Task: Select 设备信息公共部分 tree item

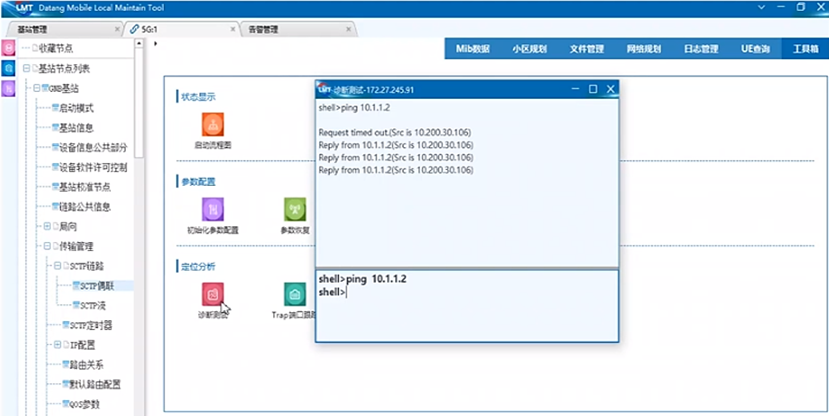Action: pyautogui.click(x=93, y=148)
